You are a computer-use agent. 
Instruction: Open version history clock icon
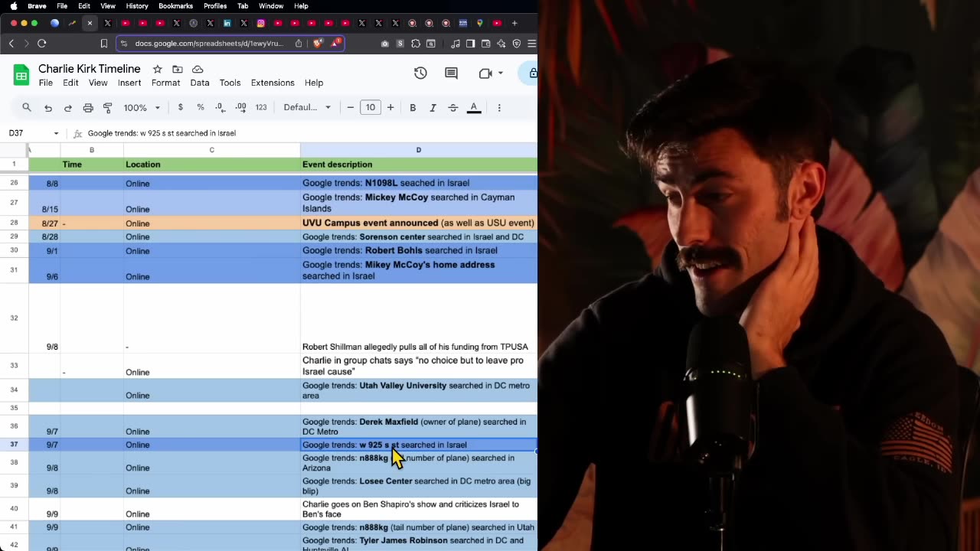(420, 73)
